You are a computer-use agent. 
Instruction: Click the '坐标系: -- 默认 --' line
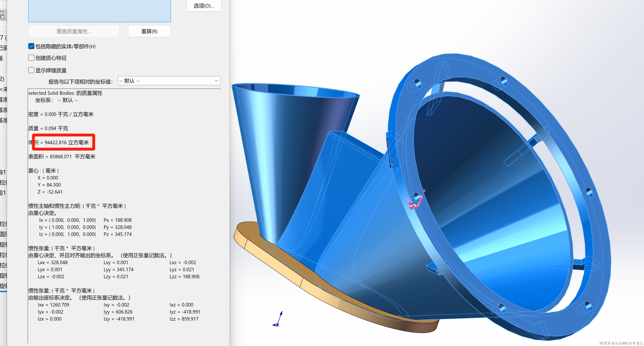57,100
